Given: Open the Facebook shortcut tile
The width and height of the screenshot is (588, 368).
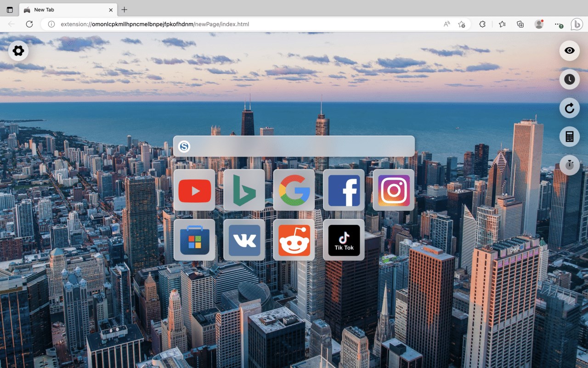Looking at the screenshot, I should tap(344, 190).
